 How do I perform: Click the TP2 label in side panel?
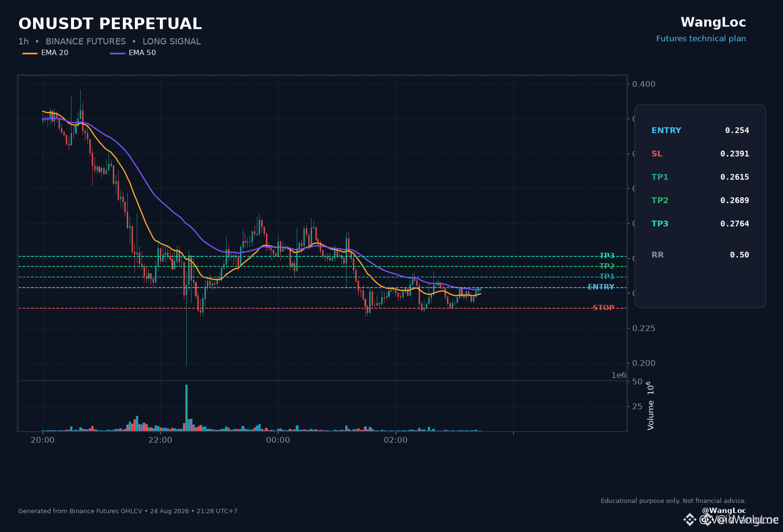point(660,200)
